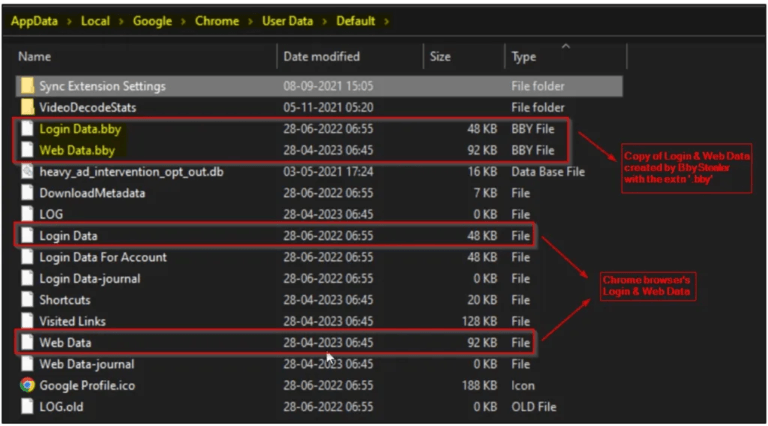Select the Sync Extension Settings folder name
The image size is (768, 426).
(x=102, y=86)
